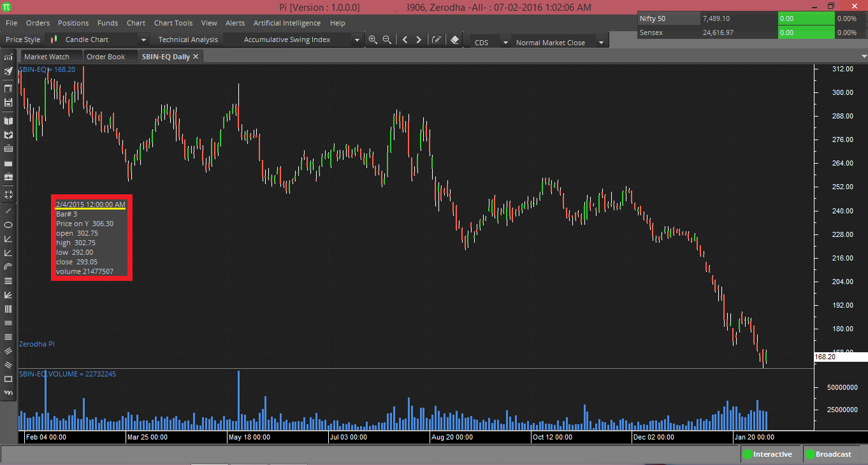Close the SBIN-EQ Daily tab
Screen dimensions: 868x465
pyautogui.click(x=196, y=57)
